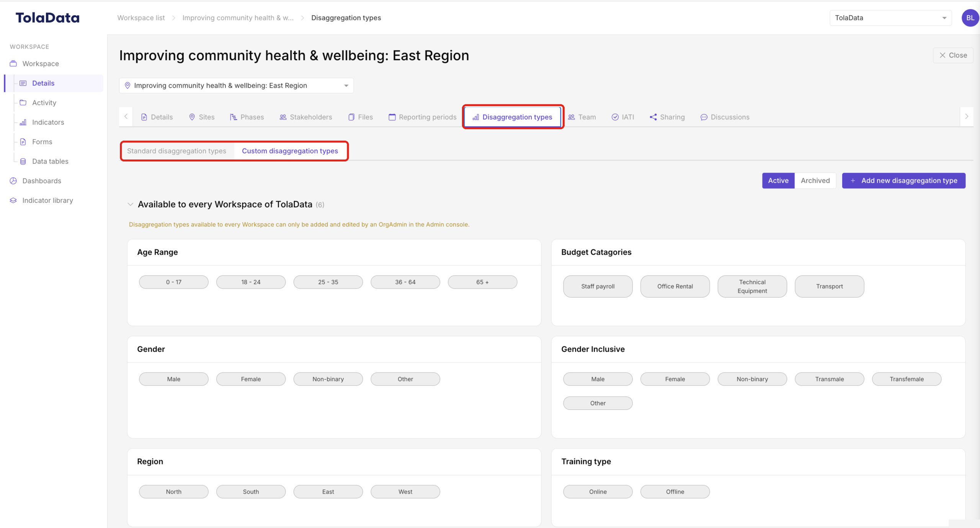Open Forms in the sidebar

pos(42,142)
